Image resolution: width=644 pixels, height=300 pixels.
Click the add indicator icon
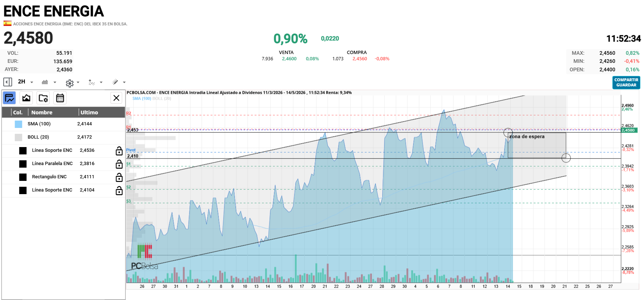pos(92,82)
